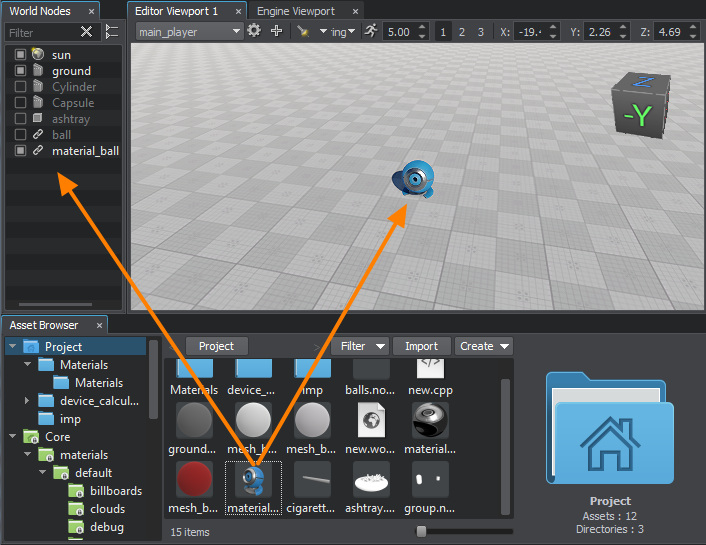Switch to the Engine Viewport tab
This screenshot has width=706, height=545.
295,11
